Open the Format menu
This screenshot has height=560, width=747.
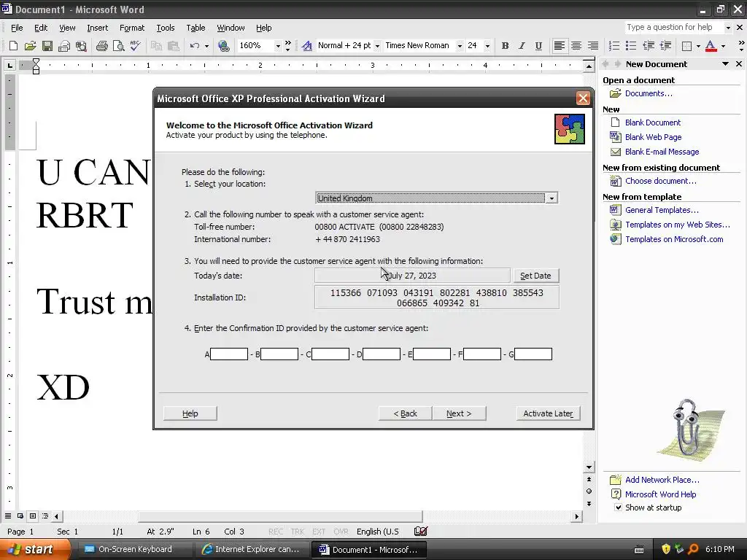click(132, 28)
